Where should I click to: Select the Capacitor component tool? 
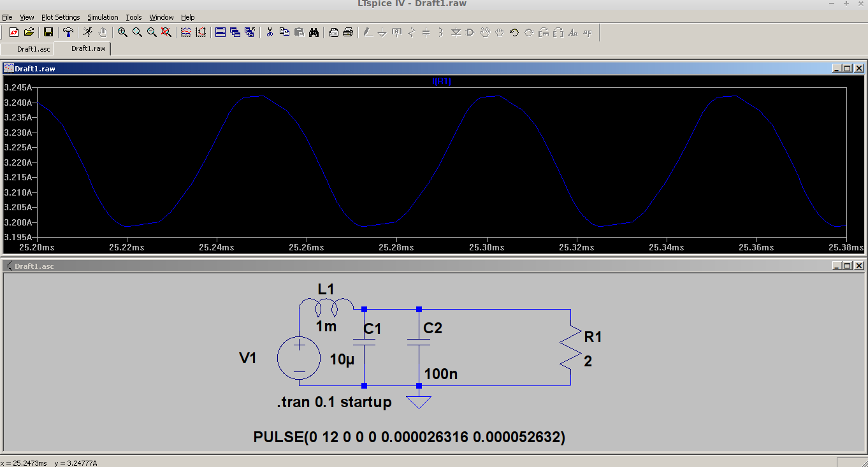(426, 32)
